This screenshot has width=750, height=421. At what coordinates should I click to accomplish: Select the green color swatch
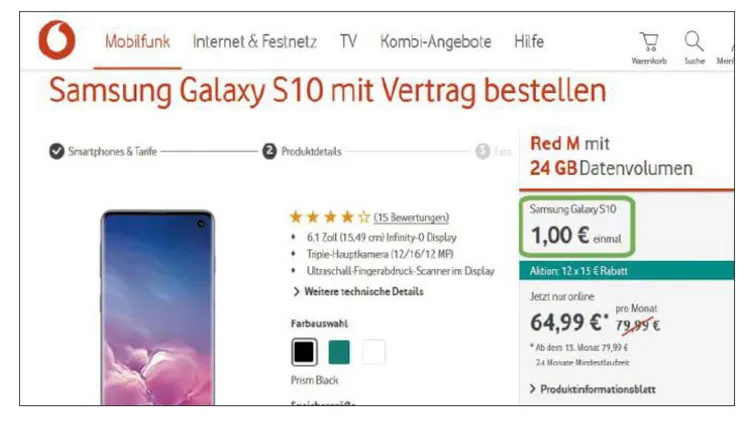coord(339,352)
